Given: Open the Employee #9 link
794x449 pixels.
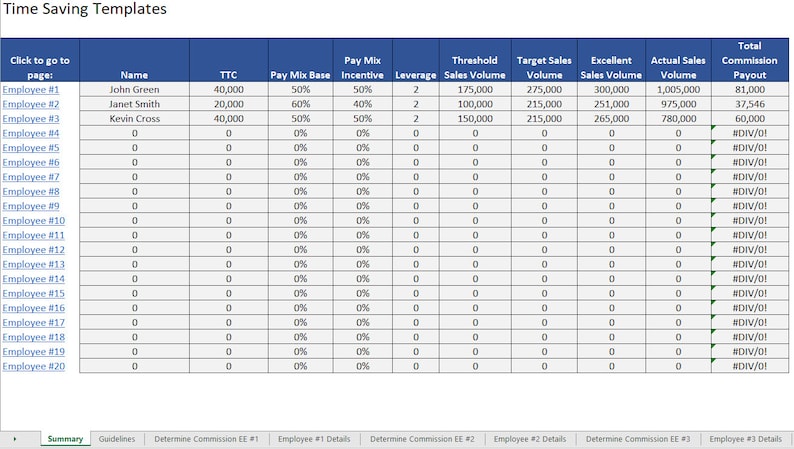Looking at the screenshot, I should pos(30,206).
